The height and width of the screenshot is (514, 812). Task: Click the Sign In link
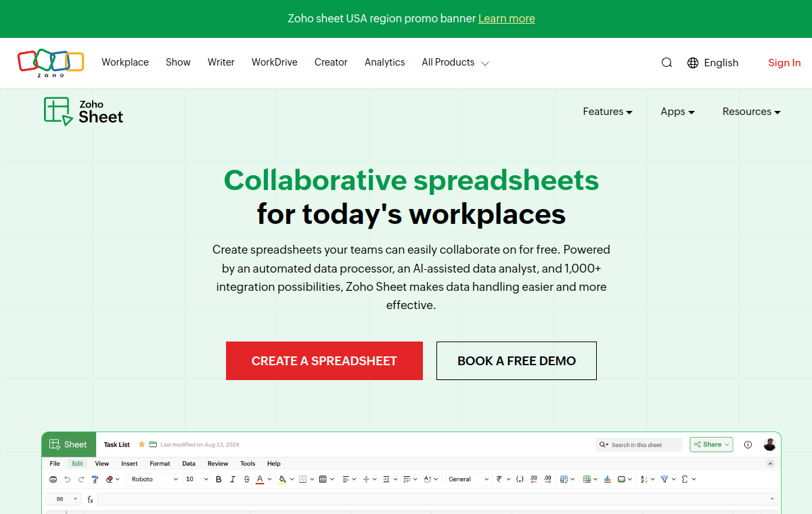click(x=784, y=63)
